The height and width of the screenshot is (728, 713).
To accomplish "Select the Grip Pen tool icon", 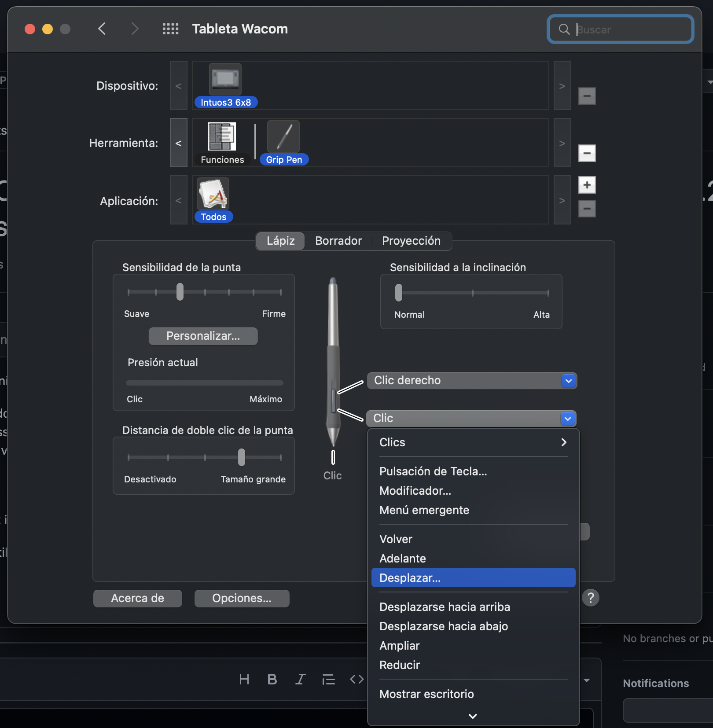I will pyautogui.click(x=283, y=136).
